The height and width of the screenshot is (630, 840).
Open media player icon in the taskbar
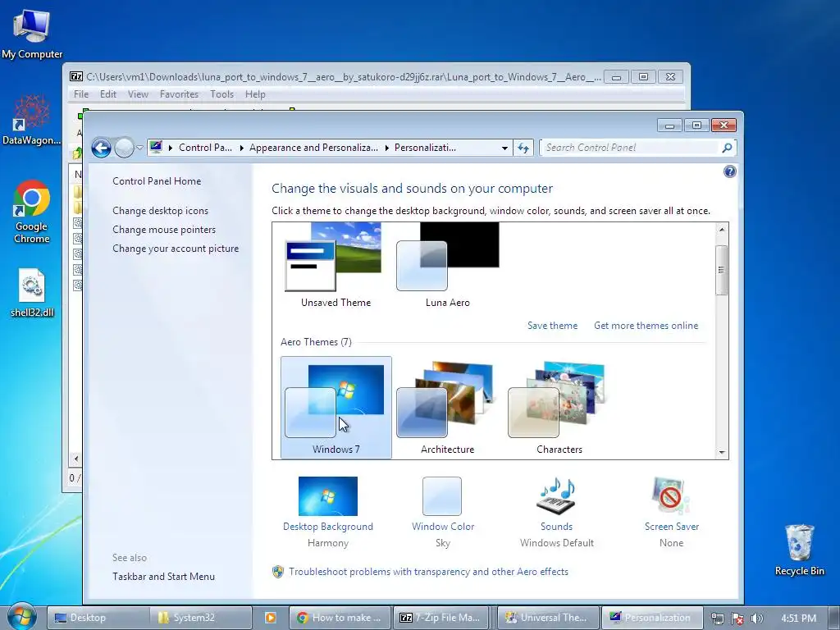(271, 618)
